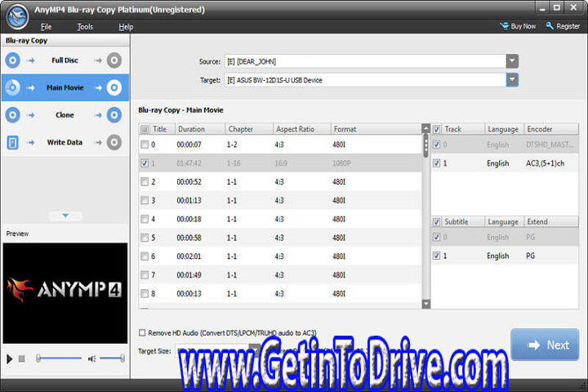Screen dimensions: 588x392
Task: Stop the preview playback
Action: point(22,359)
